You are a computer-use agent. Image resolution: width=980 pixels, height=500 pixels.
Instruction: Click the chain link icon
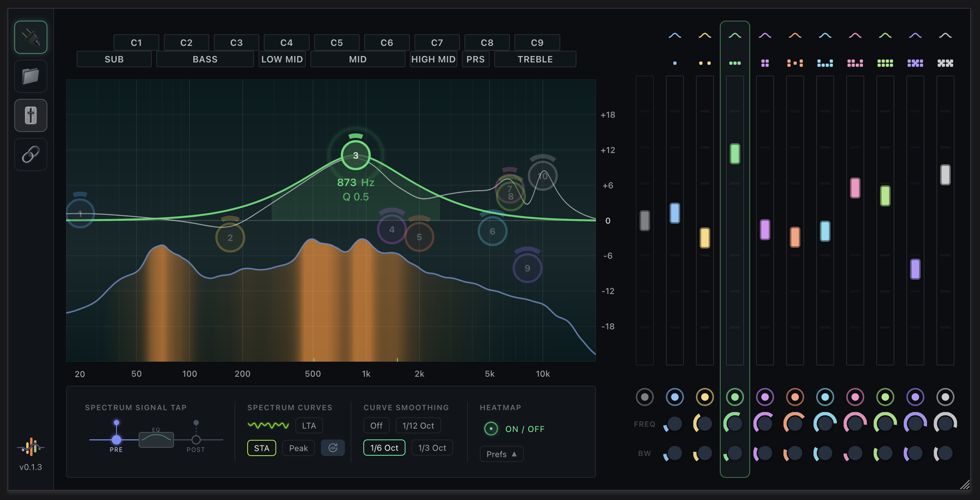coord(31,155)
